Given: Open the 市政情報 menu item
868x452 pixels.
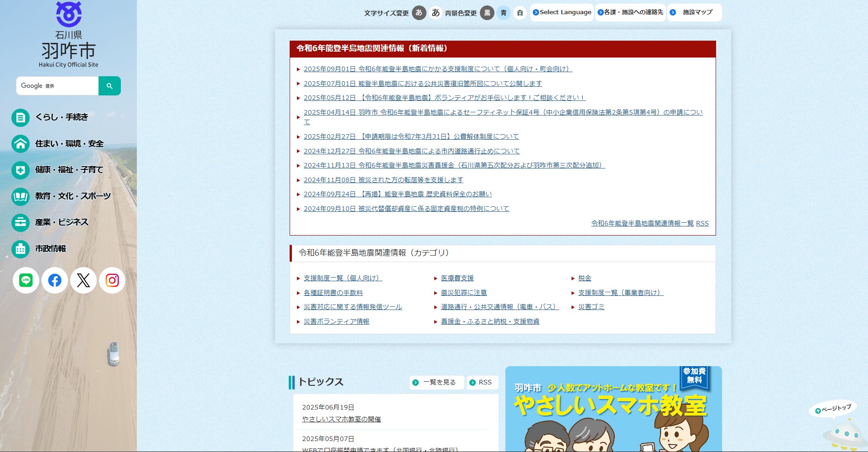Looking at the screenshot, I should tap(51, 249).
